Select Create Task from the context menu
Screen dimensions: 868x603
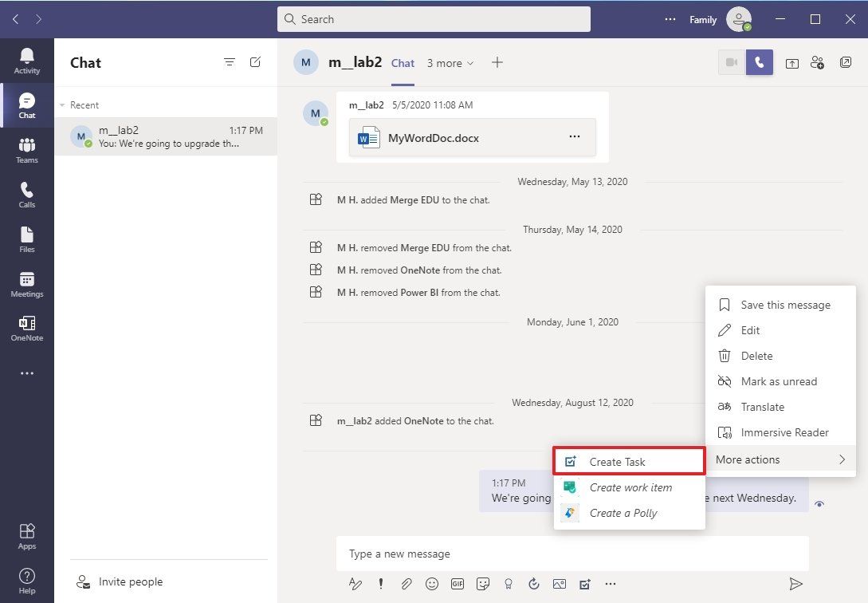pyautogui.click(x=629, y=461)
